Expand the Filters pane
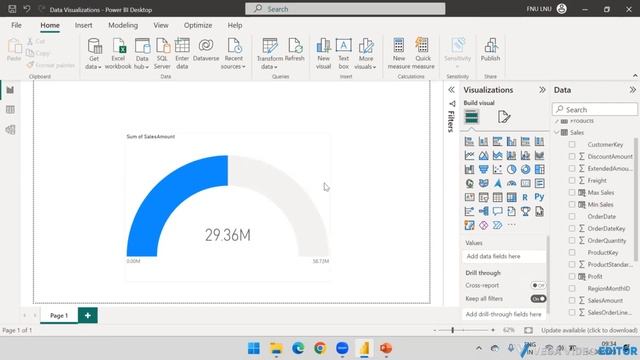Screen dimensions: 640x360 click(x=451, y=90)
